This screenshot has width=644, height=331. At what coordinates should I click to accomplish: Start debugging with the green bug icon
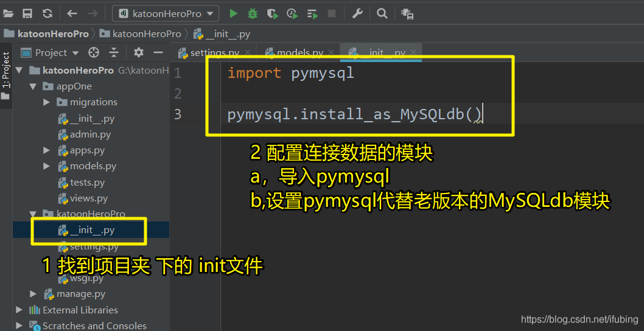253,13
